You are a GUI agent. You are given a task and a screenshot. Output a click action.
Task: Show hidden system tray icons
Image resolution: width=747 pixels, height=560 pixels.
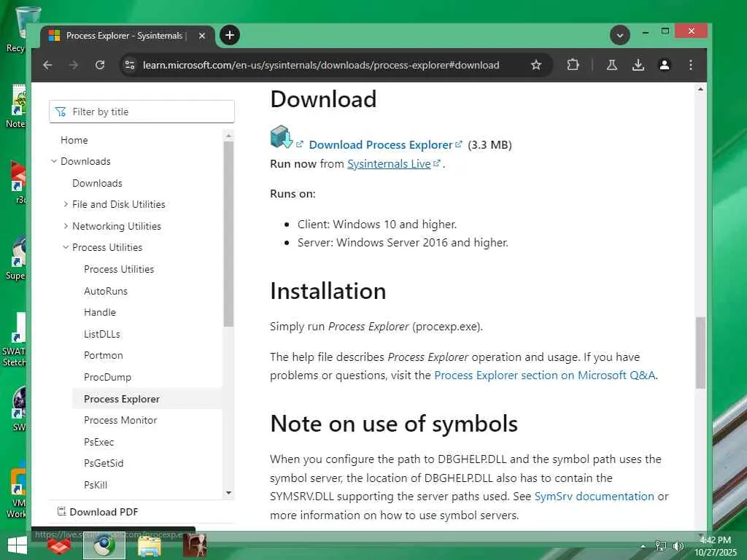[643, 546]
